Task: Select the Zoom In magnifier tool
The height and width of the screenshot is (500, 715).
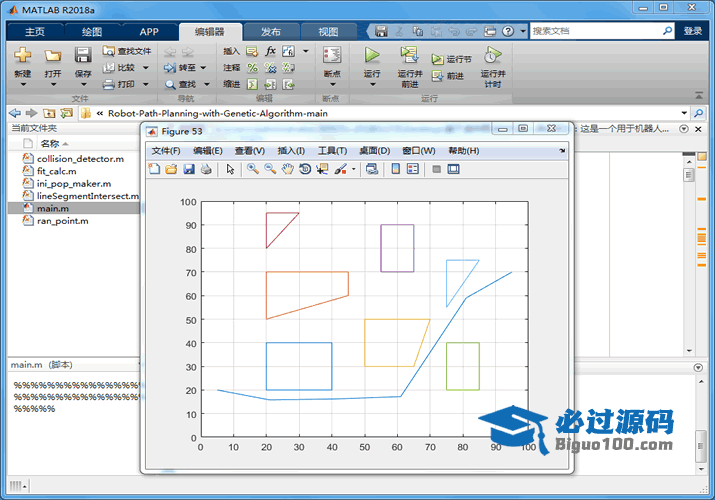Action: (x=253, y=169)
